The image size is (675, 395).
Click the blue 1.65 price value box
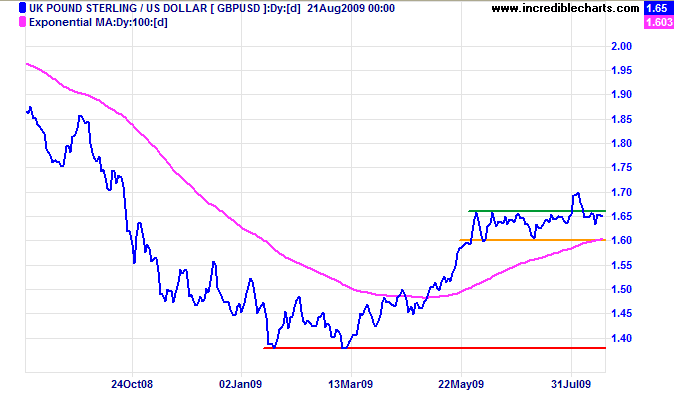coord(659,8)
